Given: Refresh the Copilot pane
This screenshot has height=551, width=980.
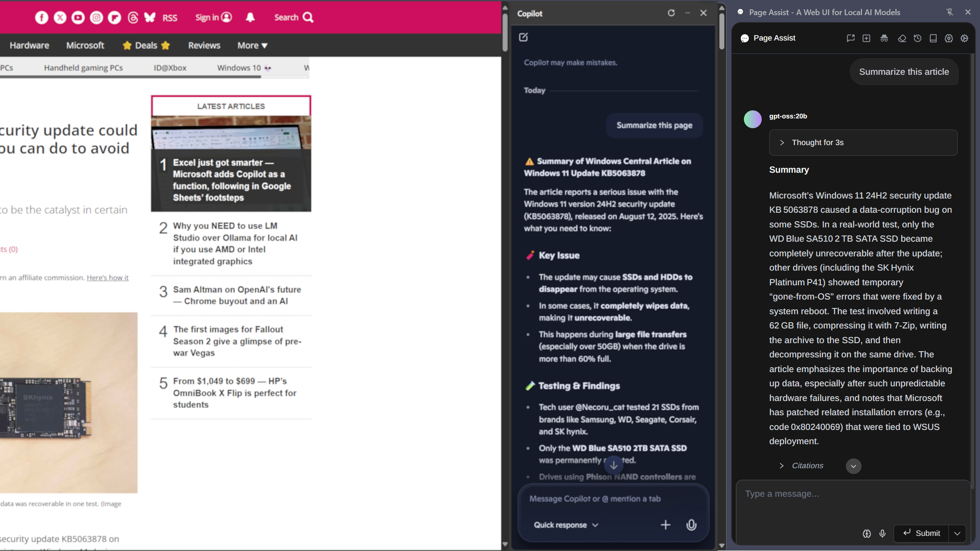Looking at the screenshot, I should [x=671, y=13].
